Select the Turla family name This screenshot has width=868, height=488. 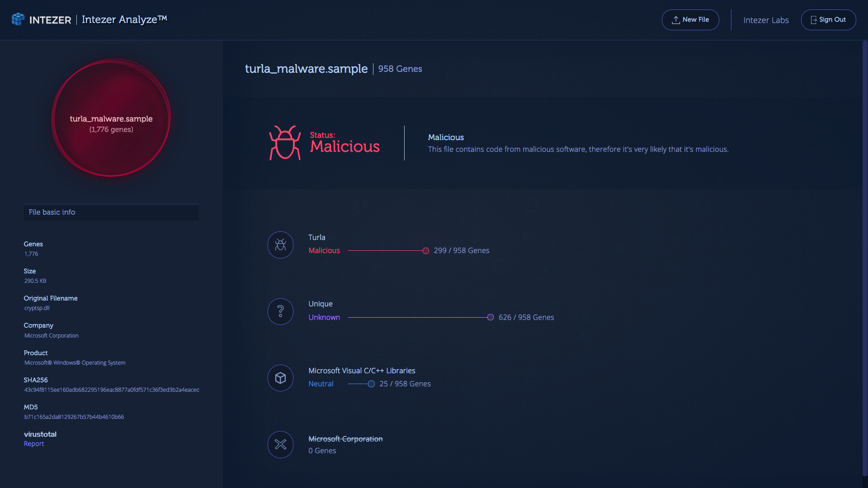click(x=317, y=237)
